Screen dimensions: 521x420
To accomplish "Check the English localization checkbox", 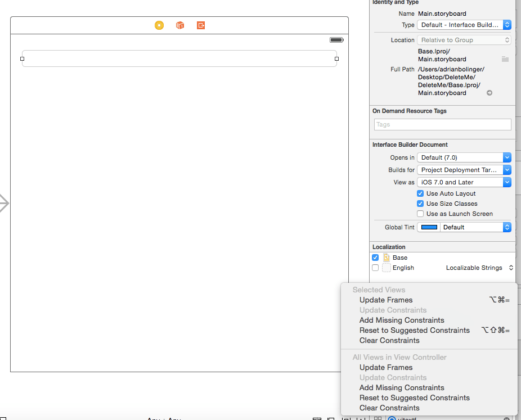I will (x=375, y=268).
